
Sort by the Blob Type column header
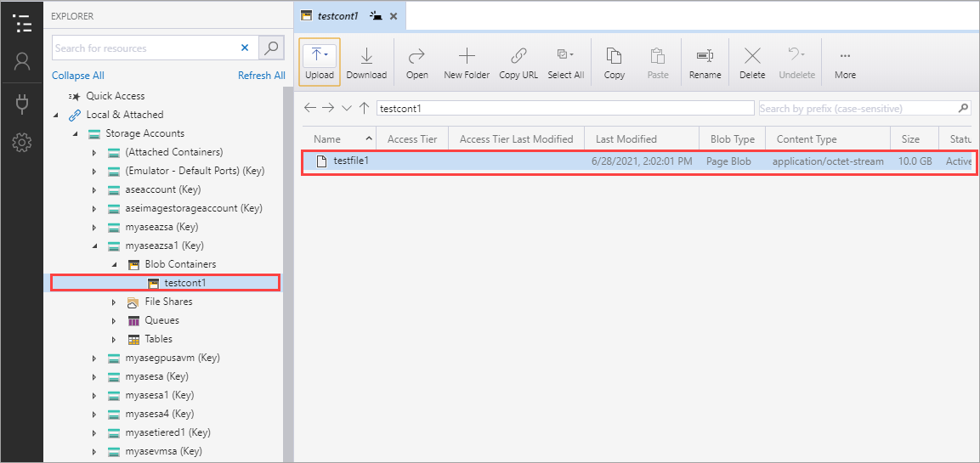pyautogui.click(x=733, y=139)
